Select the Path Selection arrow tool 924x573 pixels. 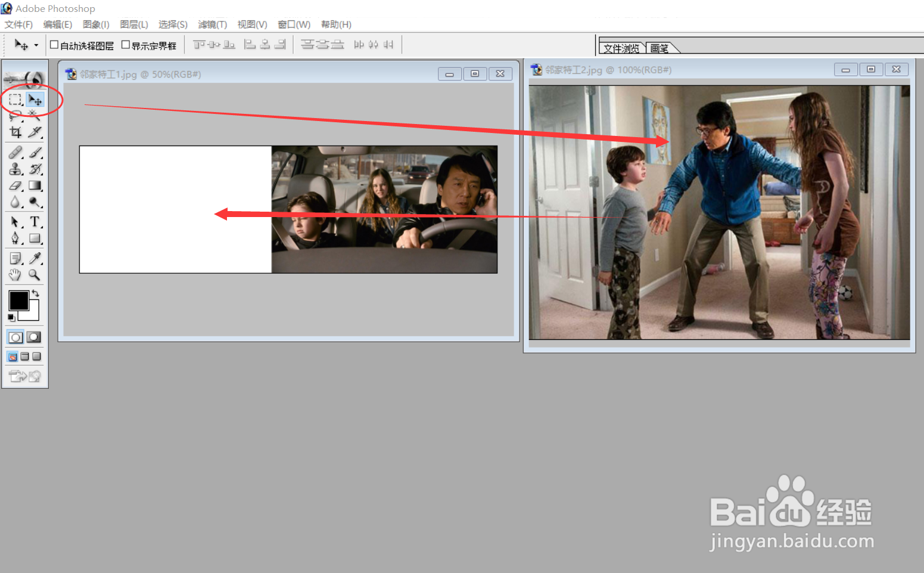tap(15, 222)
